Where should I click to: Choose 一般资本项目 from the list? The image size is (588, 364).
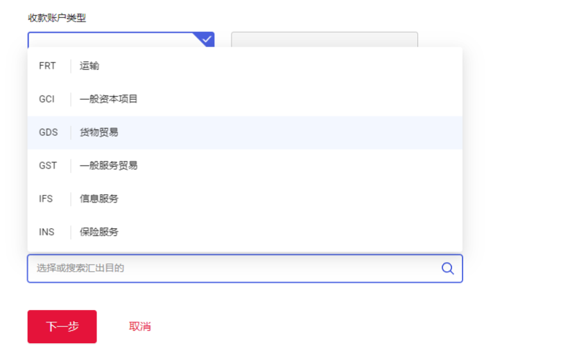point(109,99)
